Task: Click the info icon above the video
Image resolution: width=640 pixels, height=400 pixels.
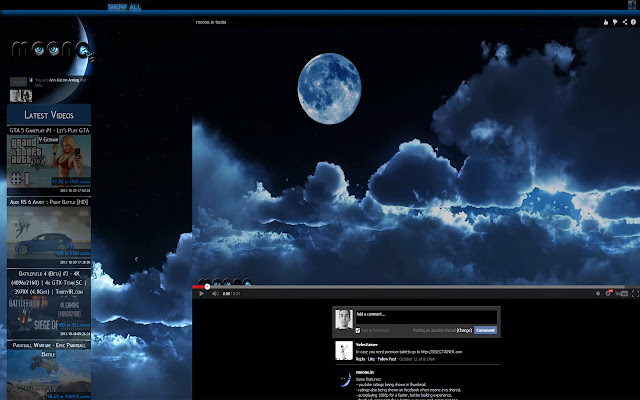Action: coord(633,22)
